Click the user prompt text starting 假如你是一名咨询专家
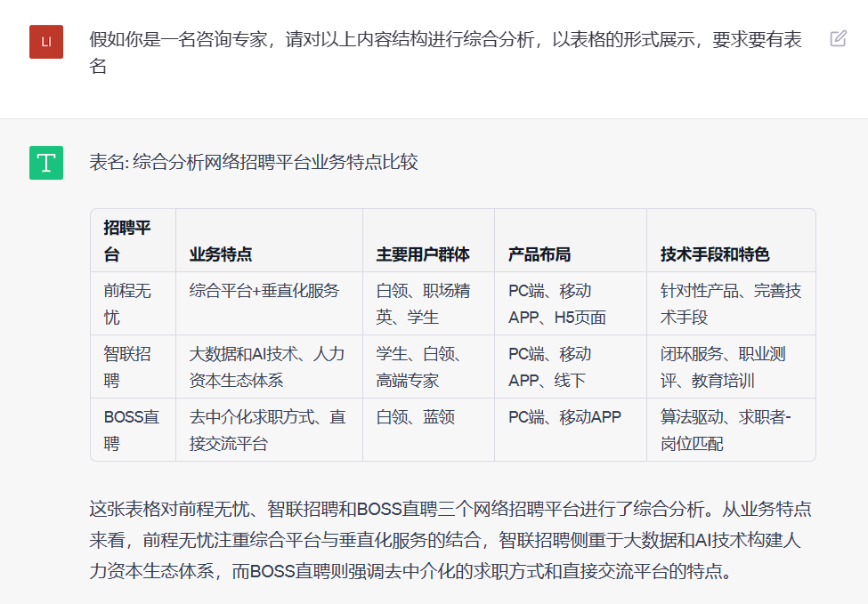Screen dimensions: 868x604 coord(446,52)
